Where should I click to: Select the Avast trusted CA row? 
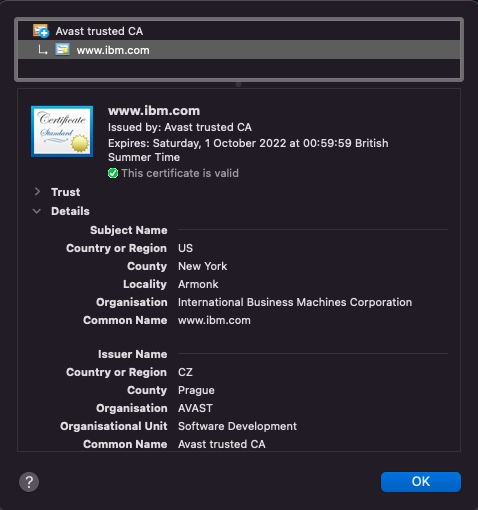(239, 31)
